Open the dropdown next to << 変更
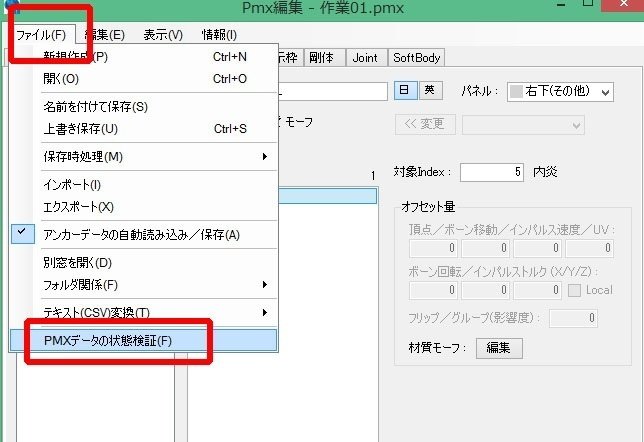Screen dimensions: 644x442 tap(523, 125)
